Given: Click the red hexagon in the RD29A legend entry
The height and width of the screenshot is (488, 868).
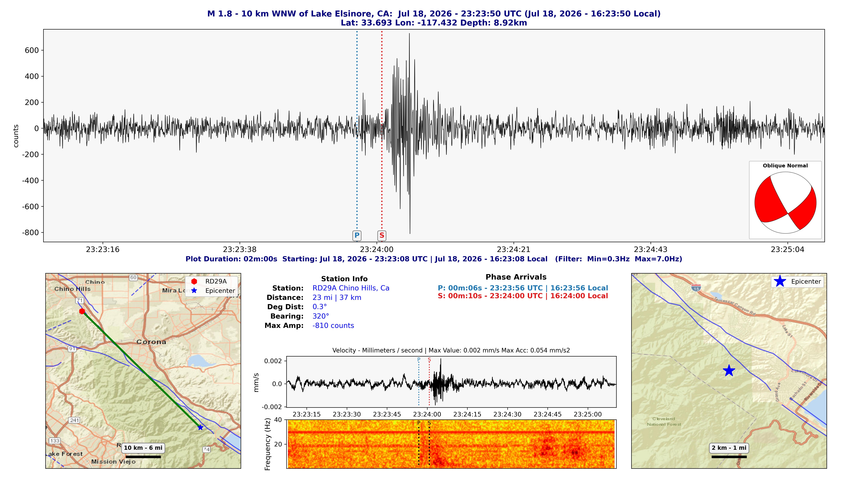Looking at the screenshot, I should [194, 281].
